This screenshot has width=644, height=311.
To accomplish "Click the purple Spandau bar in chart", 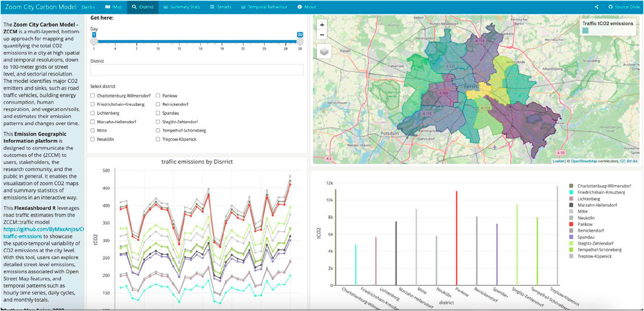I will coord(496,254).
